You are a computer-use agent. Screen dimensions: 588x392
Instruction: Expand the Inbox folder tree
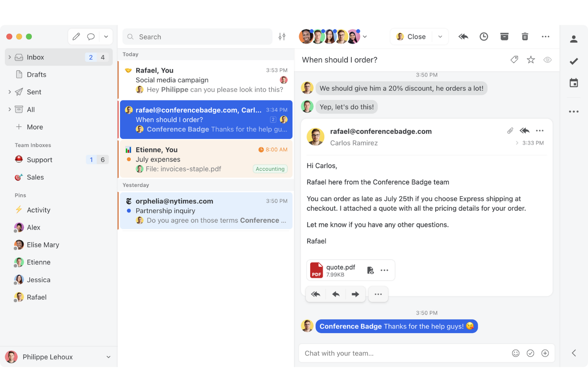10,57
